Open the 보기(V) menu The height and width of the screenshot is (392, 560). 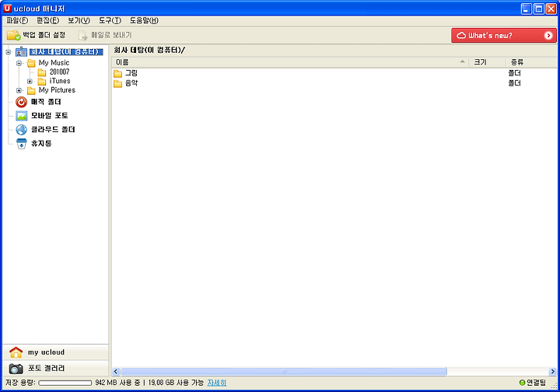point(79,20)
